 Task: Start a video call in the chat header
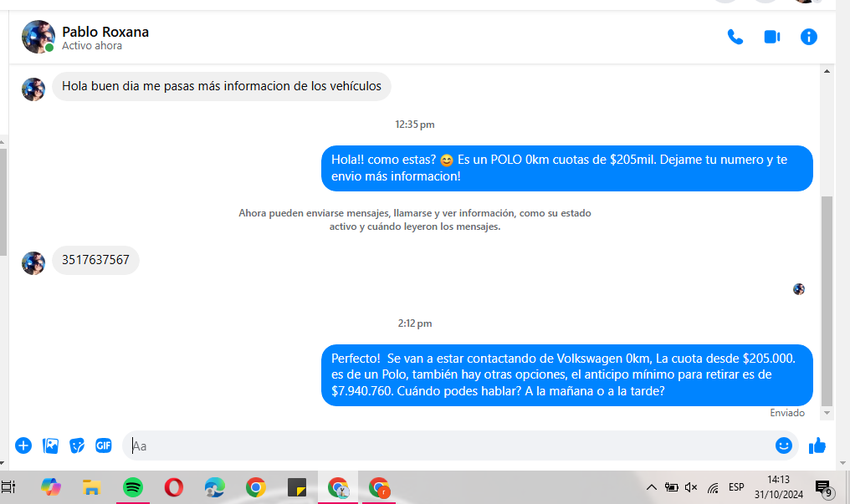(x=771, y=37)
